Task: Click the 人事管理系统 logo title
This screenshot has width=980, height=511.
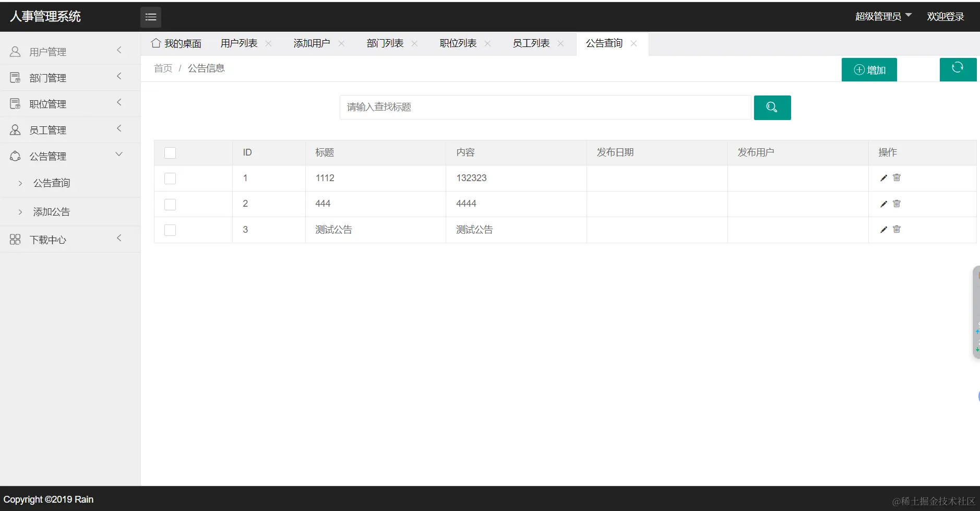Action: [45, 17]
